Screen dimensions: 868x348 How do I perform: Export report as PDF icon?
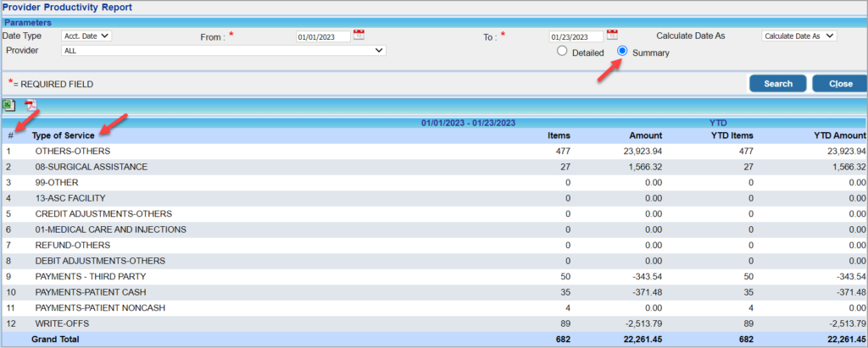tap(30, 105)
